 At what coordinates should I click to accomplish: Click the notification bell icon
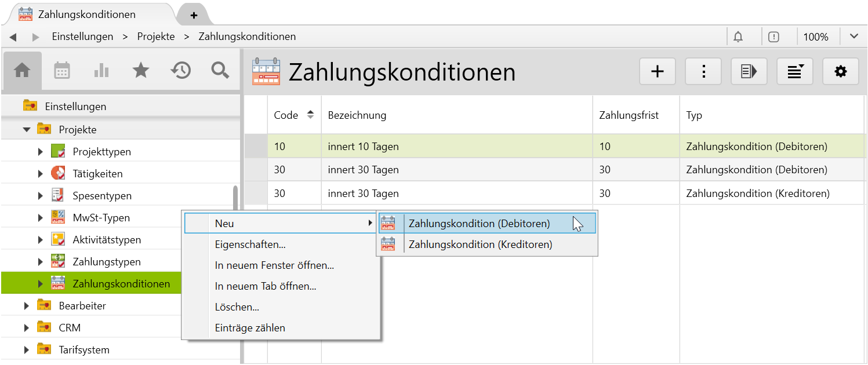coord(738,36)
